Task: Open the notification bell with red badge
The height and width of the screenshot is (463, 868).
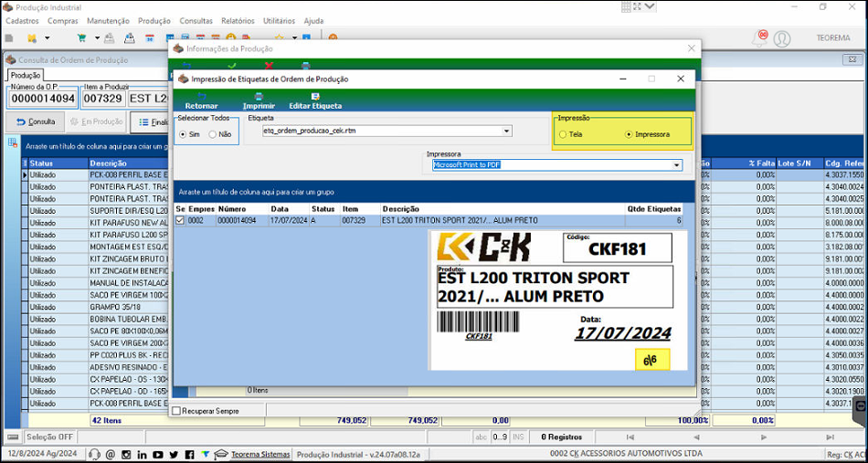Action: (759, 37)
